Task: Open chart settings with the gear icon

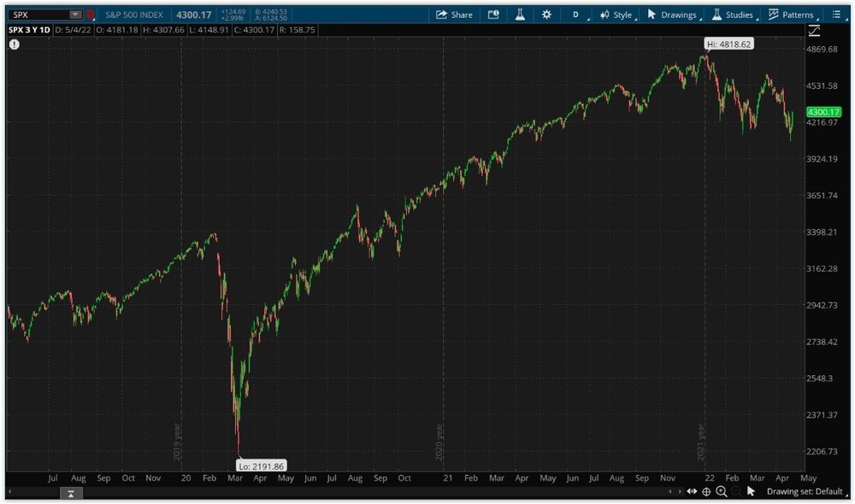Action: (546, 15)
